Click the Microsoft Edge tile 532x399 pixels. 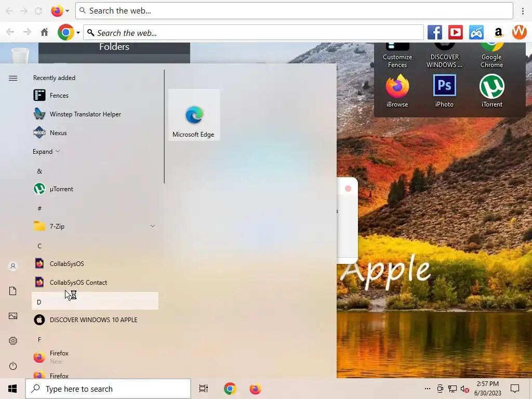click(x=194, y=115)
